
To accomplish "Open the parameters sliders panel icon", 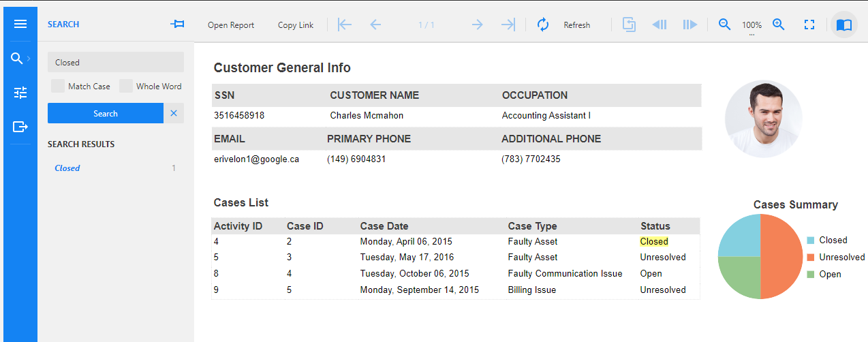I will tap(20, 93).
